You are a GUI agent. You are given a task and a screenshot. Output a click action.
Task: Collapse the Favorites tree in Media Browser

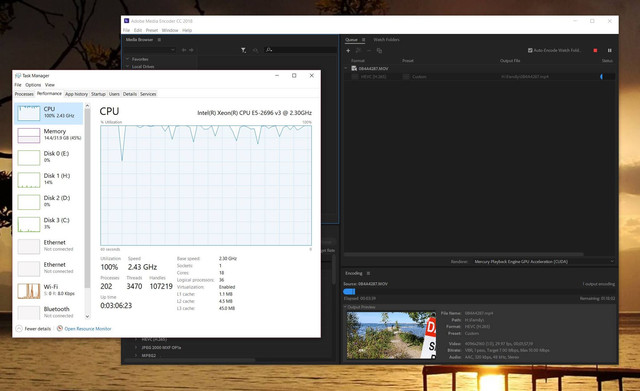click(x=127, y=59)
